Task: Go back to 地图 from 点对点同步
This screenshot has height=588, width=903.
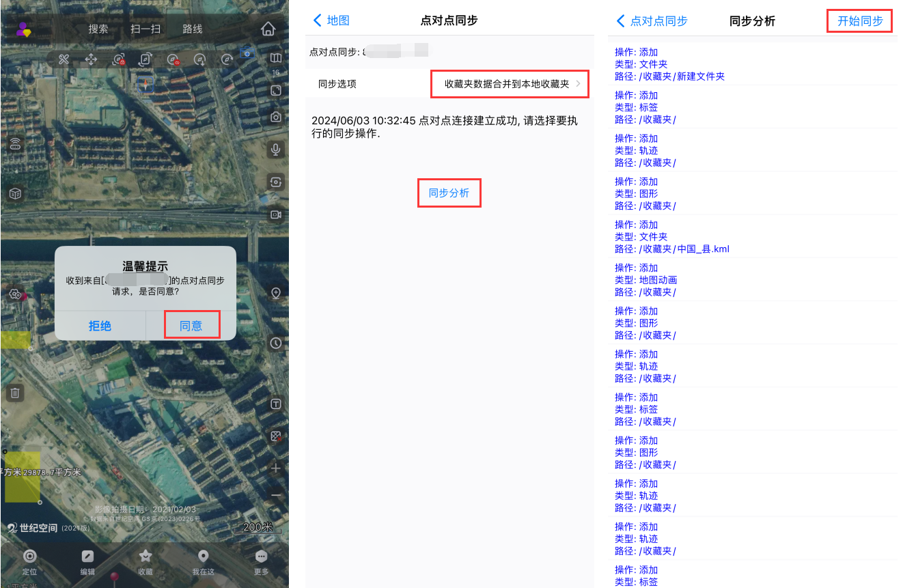Action: [x=331, y=20]
